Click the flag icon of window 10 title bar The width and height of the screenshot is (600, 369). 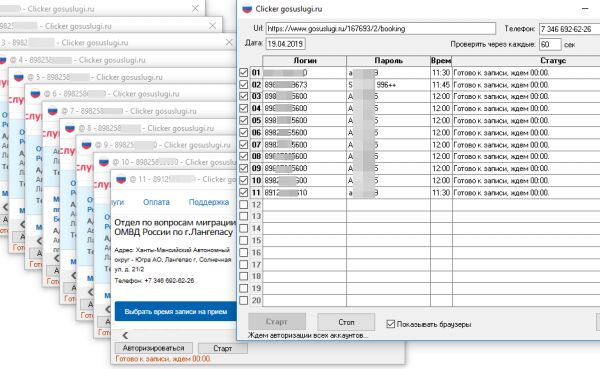[104, 162]
